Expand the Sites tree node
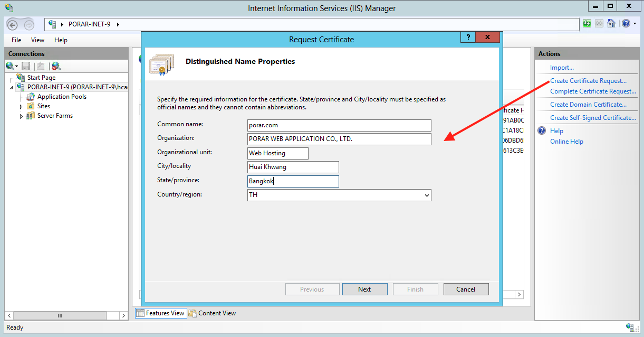 pyautogui.click(x=22, y=107)
